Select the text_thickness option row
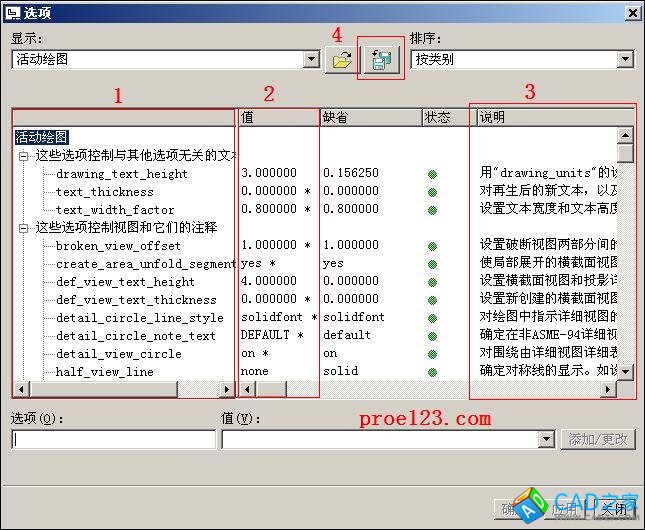Image resolution: width=645 pixels, height=530 pixels. click(104, 192)
